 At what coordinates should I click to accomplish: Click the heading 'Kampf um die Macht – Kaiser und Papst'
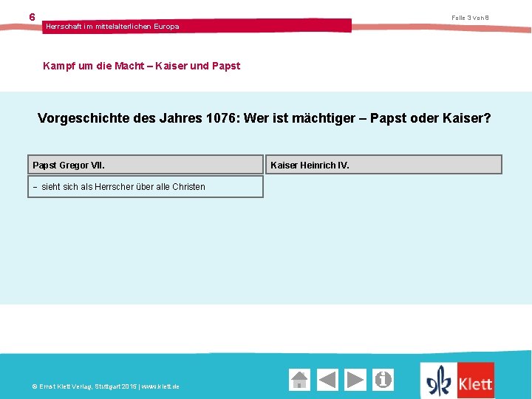(x=141, y=66)
